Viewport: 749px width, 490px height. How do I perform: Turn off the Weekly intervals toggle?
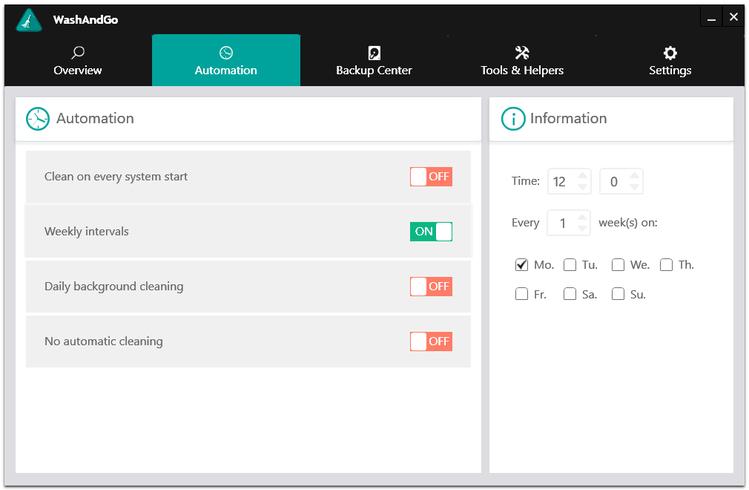tap(431, 232)
